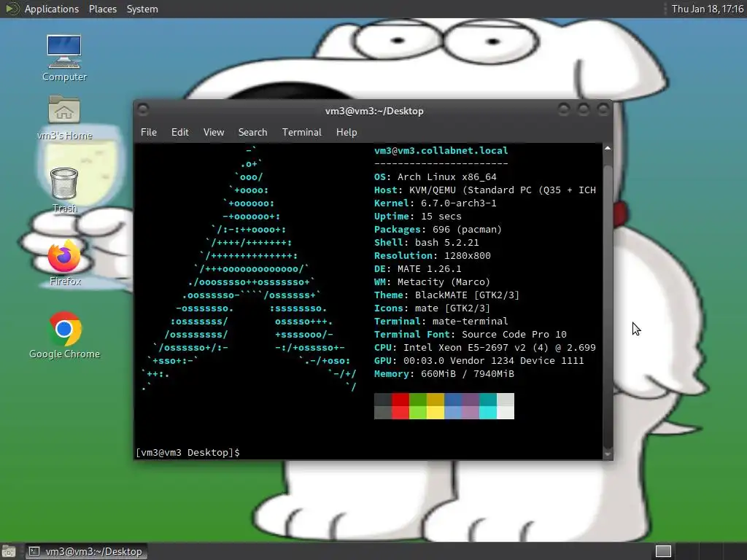747x560 pixels.
Task: Open the Computer desktop icon
Action: click(64, 58)
